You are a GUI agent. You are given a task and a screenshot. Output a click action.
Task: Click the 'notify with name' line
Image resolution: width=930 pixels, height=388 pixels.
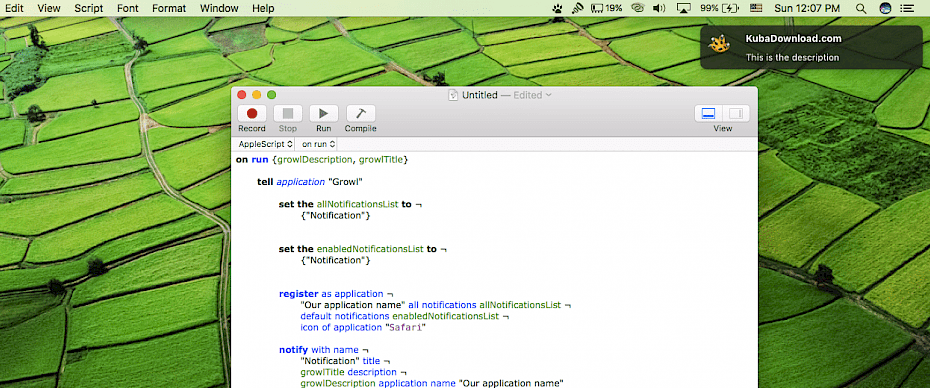323,350
